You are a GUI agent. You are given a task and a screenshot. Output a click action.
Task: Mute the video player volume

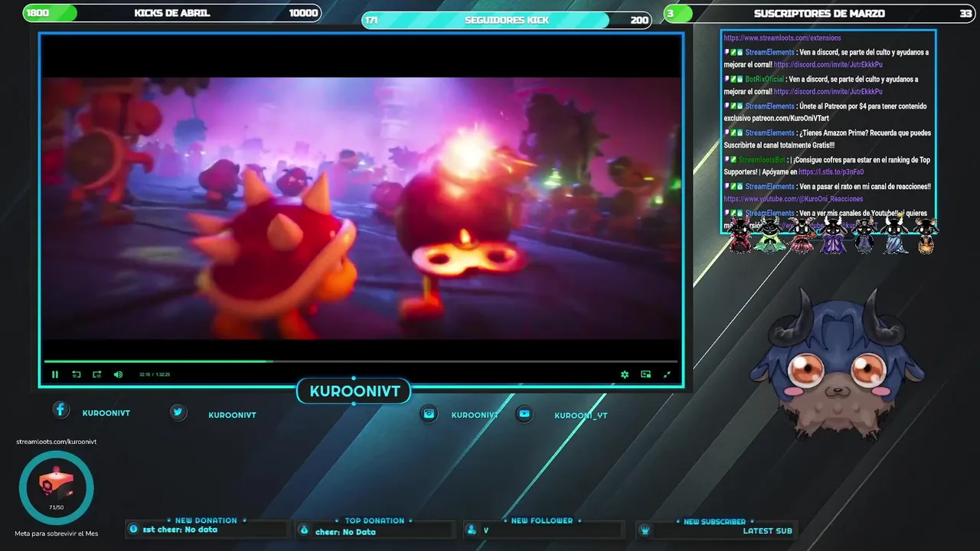click(x=118, y=374)
